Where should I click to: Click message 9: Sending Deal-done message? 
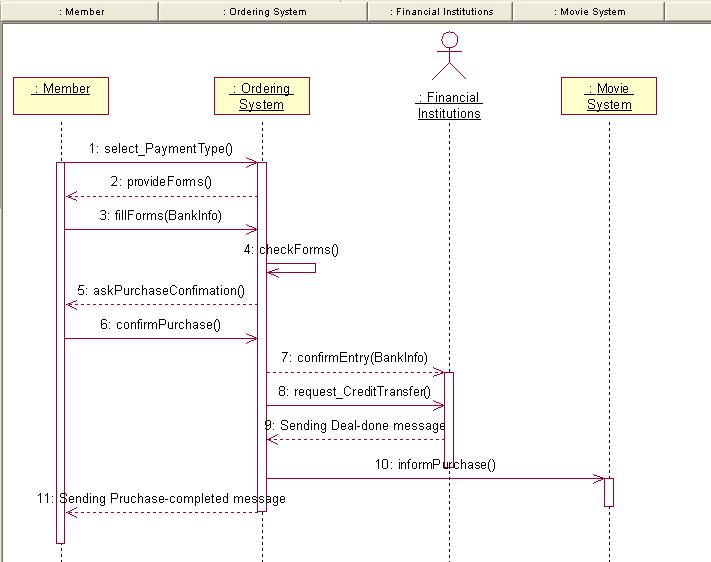tap(355, 425)
